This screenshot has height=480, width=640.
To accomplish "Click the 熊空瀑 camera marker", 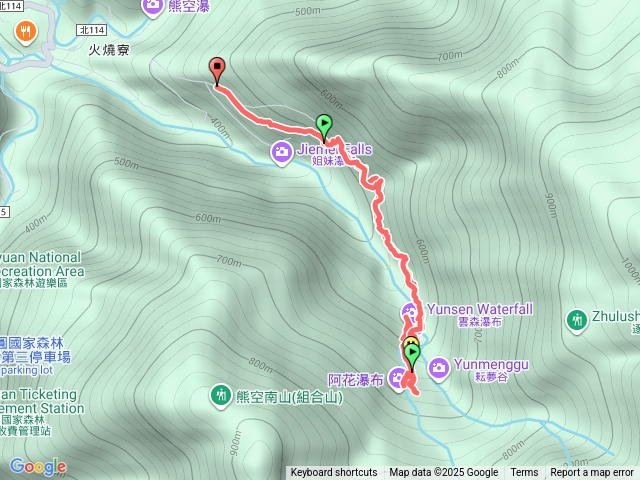I will [153, 6].
